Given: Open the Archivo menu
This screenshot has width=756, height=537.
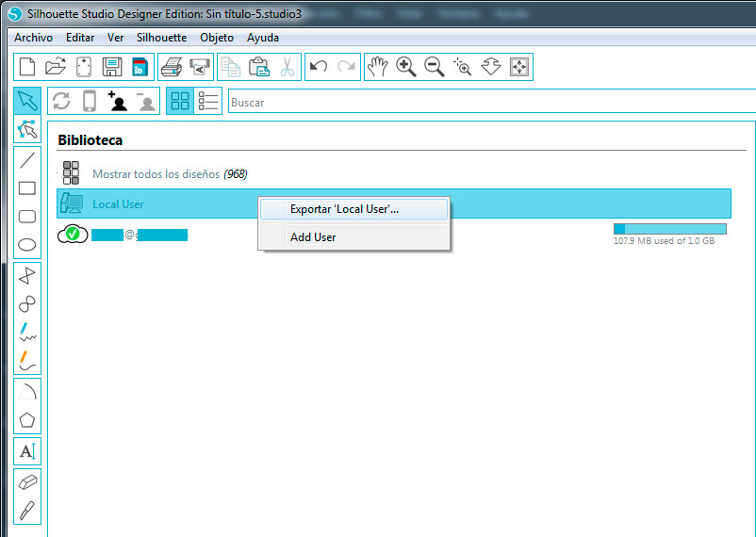Looking at the screenshot, I should 33,38.
